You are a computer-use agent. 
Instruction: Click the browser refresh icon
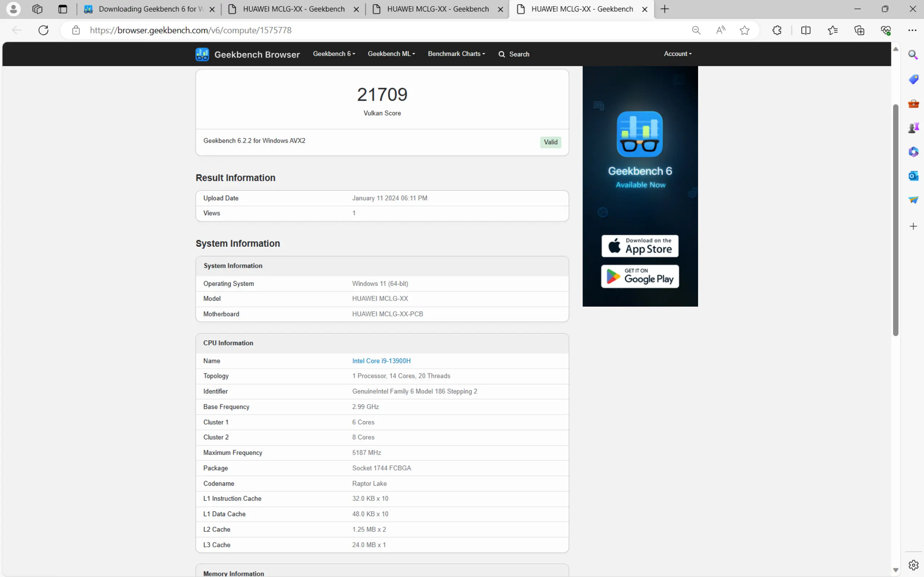(44, 30)
